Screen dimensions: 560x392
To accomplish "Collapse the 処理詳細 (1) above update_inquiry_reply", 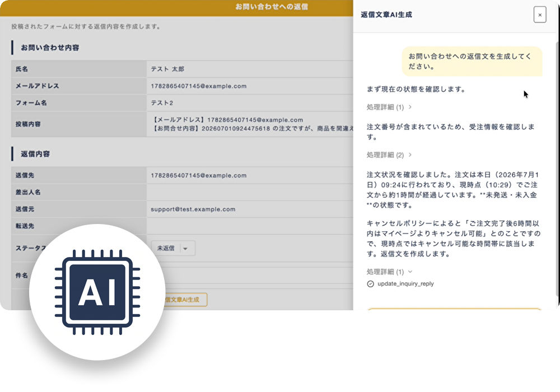I will (x=389, y=272).
